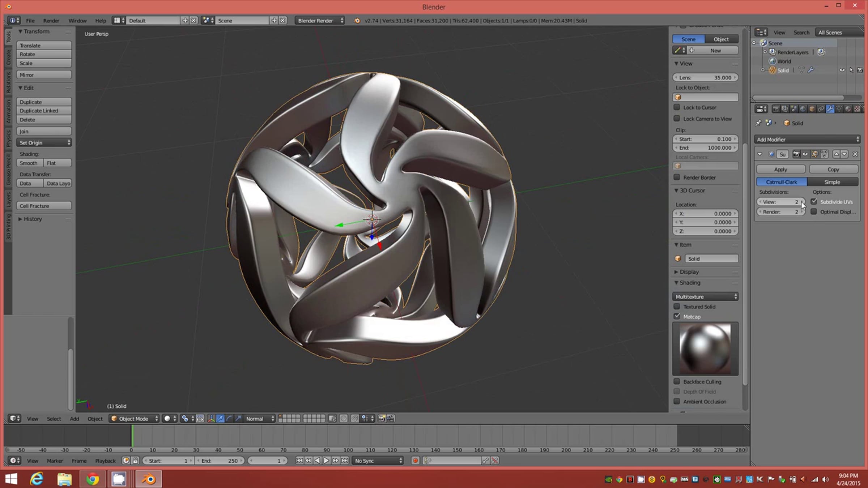This screenshot has height=488, width=868.
Task: Click the World properties globe icon
Action: [803, 109]
